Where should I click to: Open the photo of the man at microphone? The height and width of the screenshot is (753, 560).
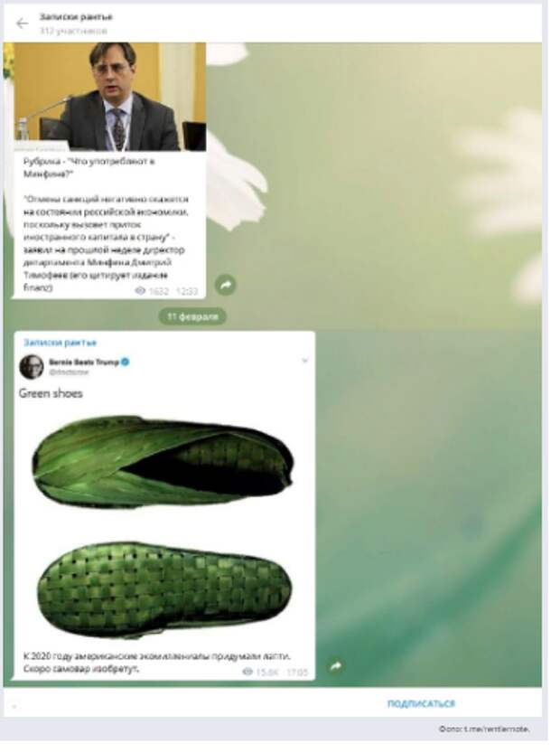tap(110, 97)
